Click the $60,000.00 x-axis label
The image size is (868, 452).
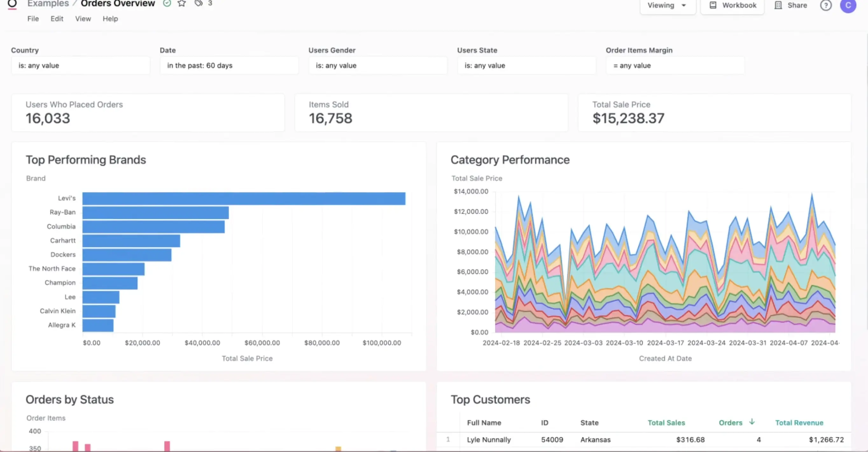pyautogui.click(x=262, y=343)
